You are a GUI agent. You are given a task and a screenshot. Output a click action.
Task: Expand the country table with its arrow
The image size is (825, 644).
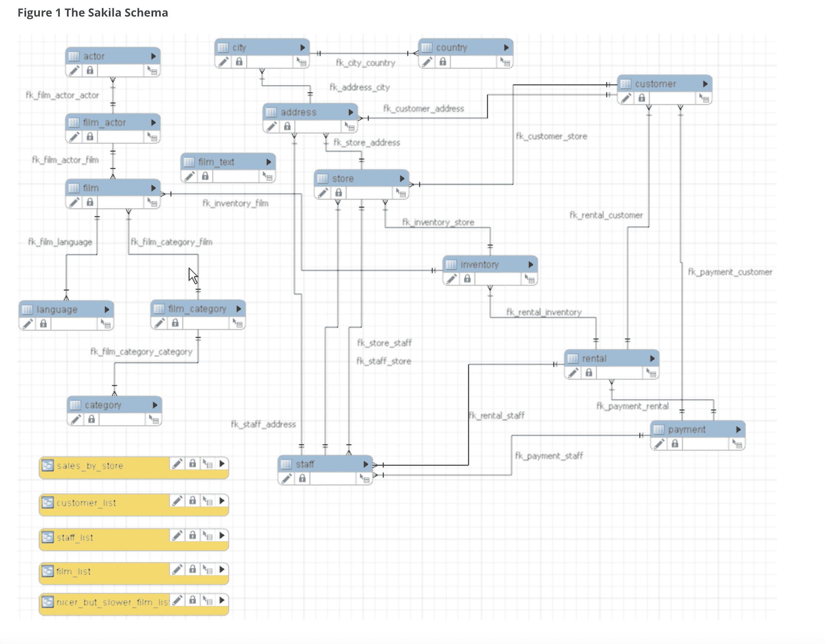click(506, 48)
